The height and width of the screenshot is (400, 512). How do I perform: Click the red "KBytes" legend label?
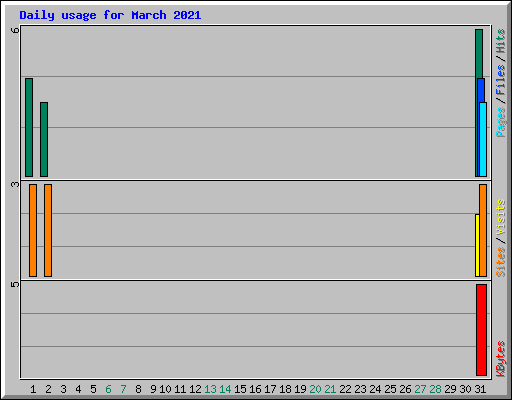click(500, 359)
